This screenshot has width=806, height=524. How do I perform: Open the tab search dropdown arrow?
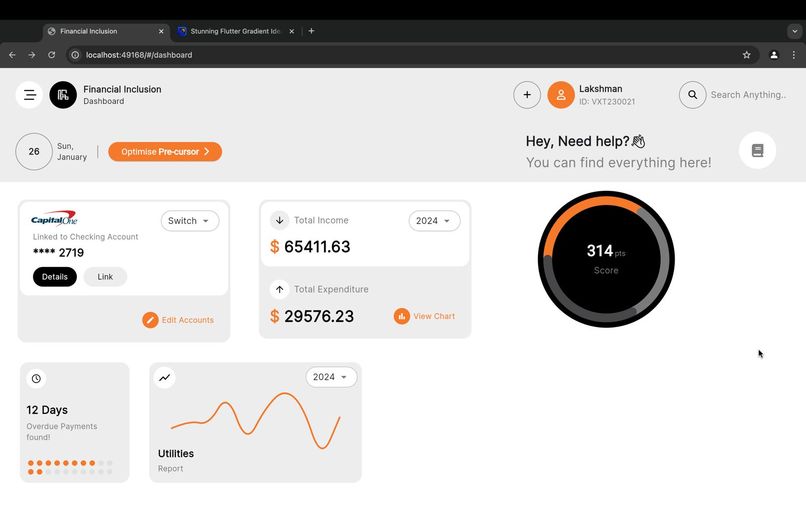pyautogui.click(x=795, y=31)
